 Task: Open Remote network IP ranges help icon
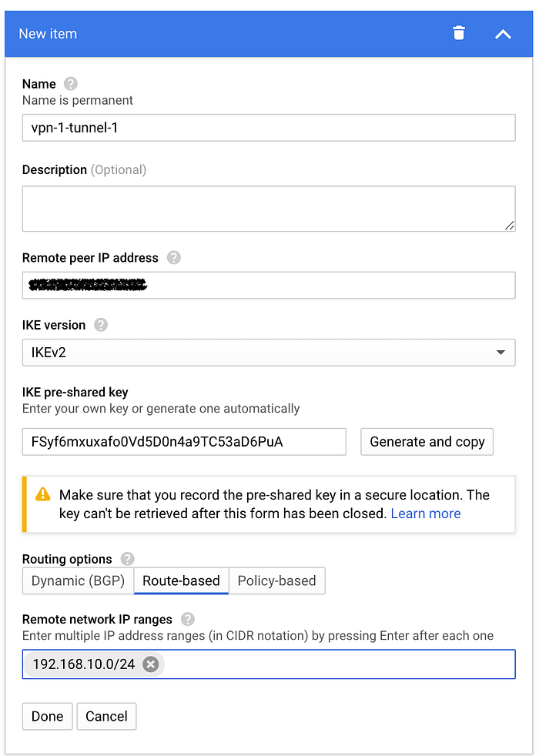(x=188, y=619)
